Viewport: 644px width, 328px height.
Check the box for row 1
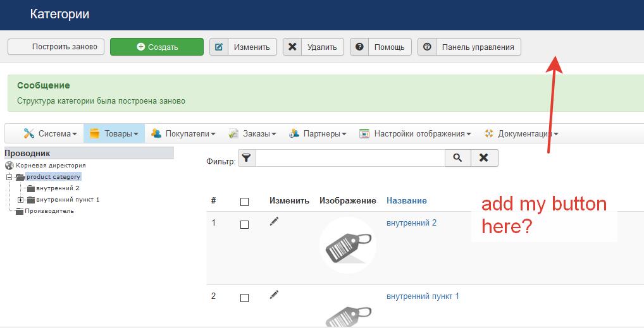[244, 224]
